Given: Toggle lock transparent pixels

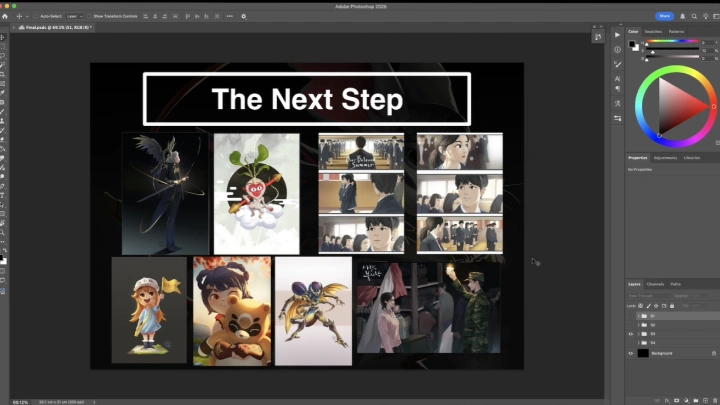Looking at the screenshot, I should pos(641,306).
